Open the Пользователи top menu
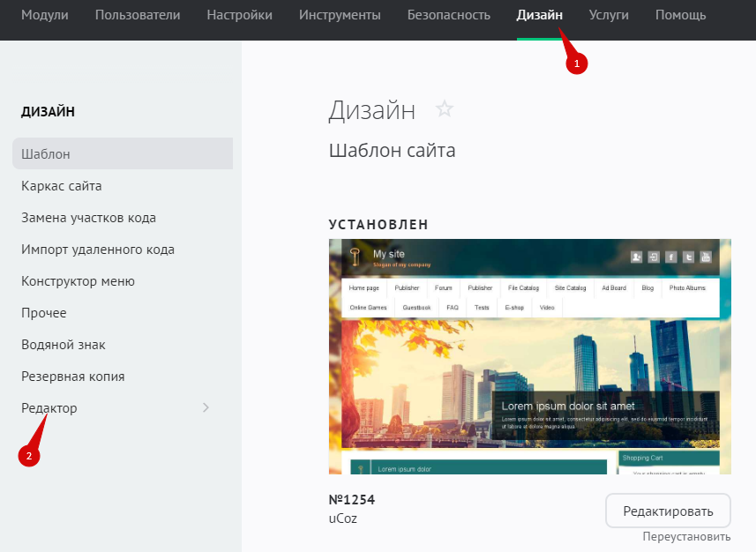 click(138, 15)
